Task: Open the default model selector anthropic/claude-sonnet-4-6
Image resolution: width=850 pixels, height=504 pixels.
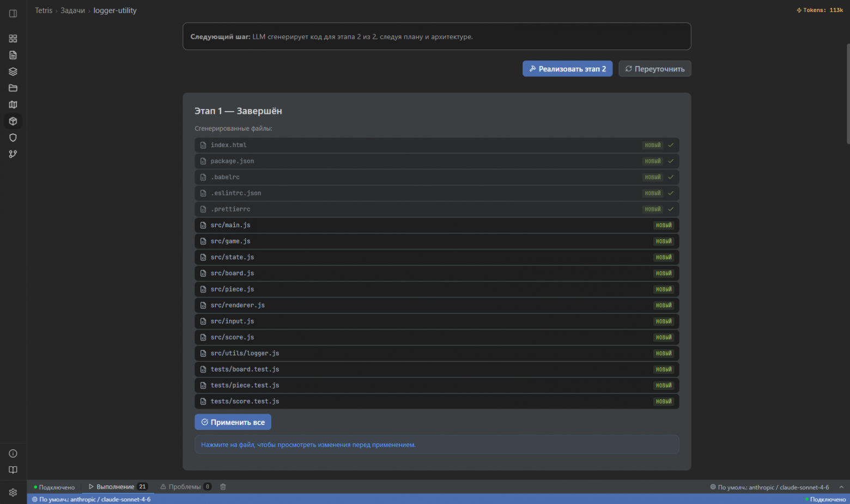Action: [x=769, y=487]
